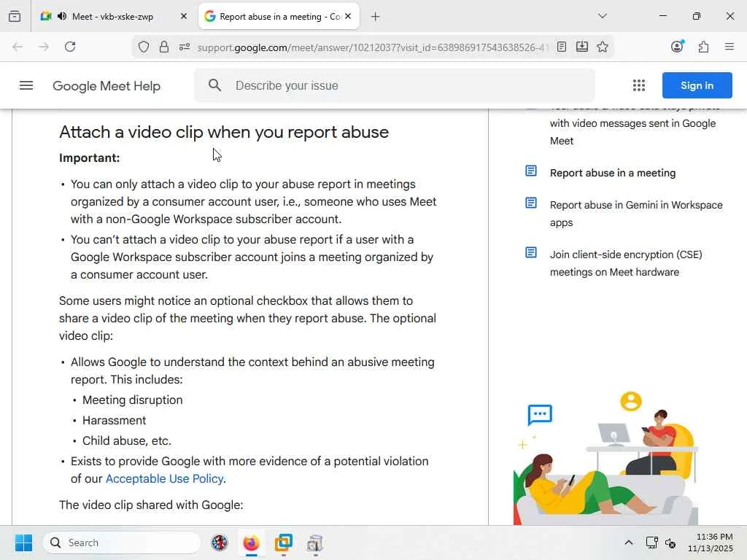
Task: Select the Report abuse in a meeting tab
Action: click(x=279, y=16)
